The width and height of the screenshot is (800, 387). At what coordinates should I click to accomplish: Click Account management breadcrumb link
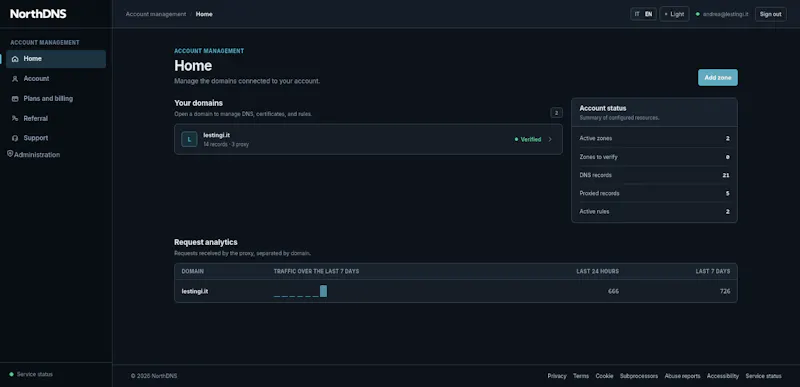coord(156,14)
